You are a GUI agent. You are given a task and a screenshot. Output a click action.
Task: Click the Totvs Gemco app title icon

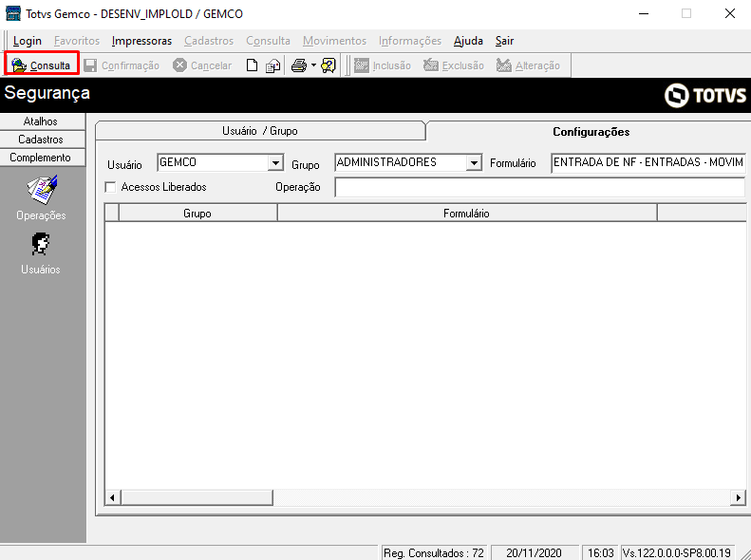pos(13,13)
